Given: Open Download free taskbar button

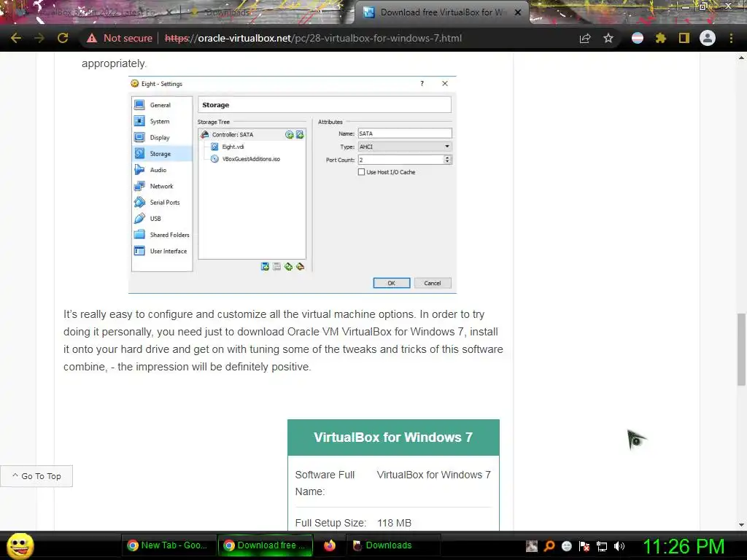Looking at the screenshot, I should click(266, 545).
